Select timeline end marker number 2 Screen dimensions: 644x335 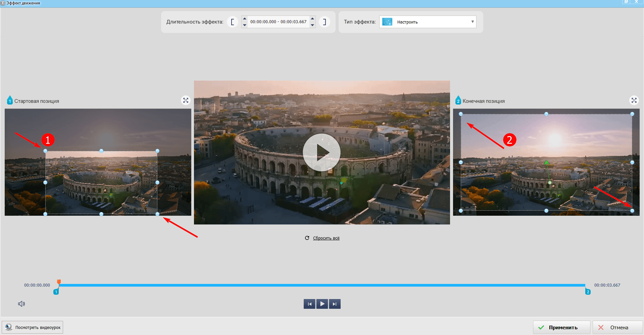coord(588,292)
